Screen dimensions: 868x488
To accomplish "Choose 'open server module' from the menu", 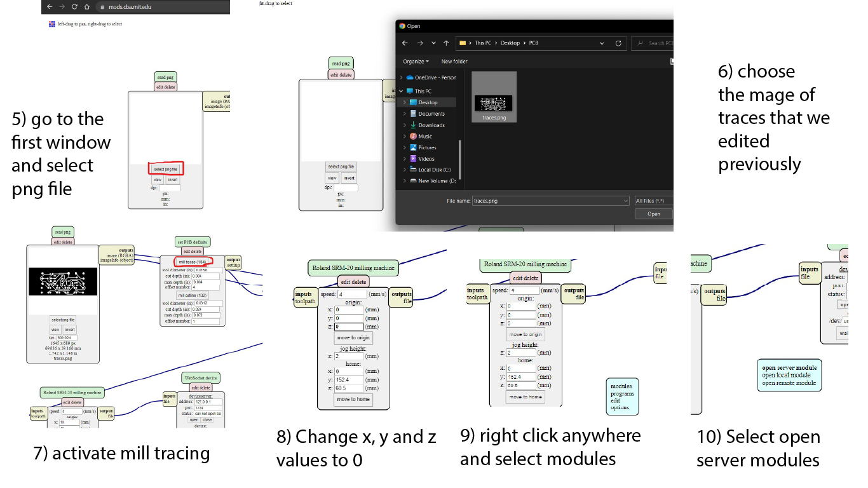I will point(789,368).
